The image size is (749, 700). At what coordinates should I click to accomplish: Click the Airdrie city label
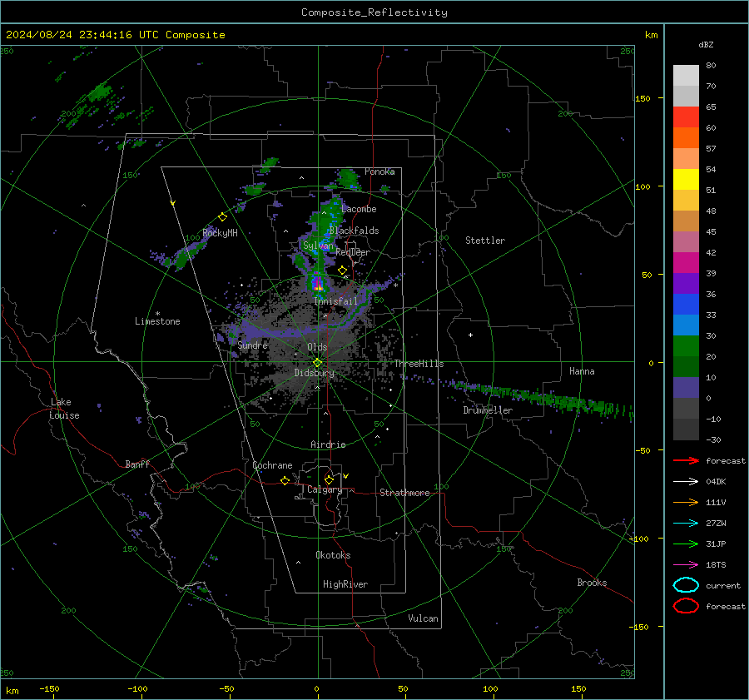click(328, 444)
